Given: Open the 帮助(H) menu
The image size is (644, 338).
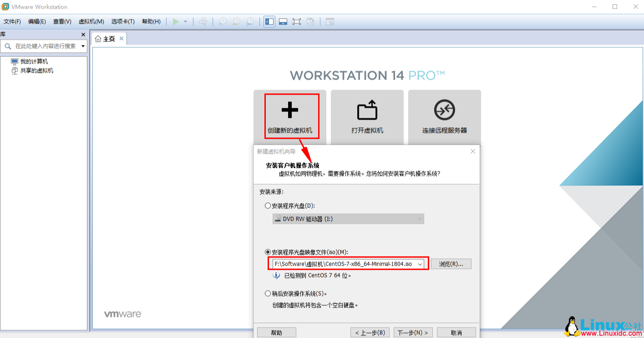Looking at the screenshot, I should click(151, 21).
